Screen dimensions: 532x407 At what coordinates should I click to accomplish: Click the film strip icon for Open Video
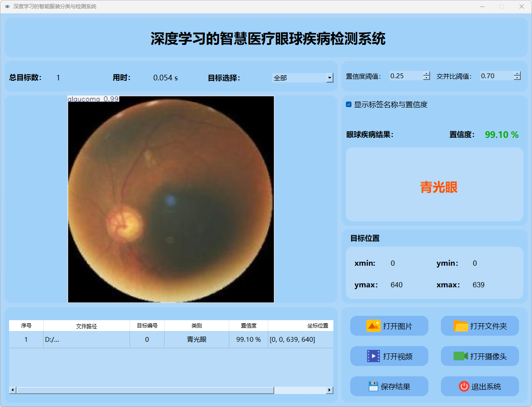coord(373,356)
